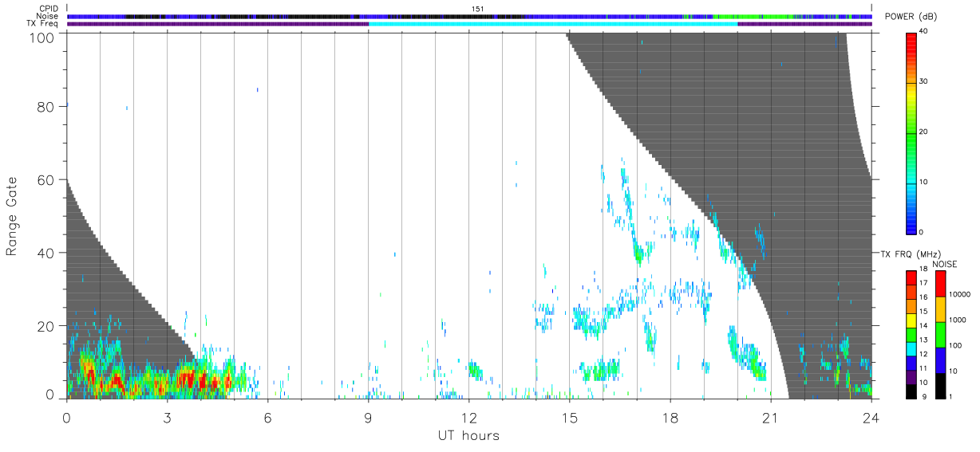
Task: Click the "POWER (dB)" colorbar title
Action: (911, 17)
